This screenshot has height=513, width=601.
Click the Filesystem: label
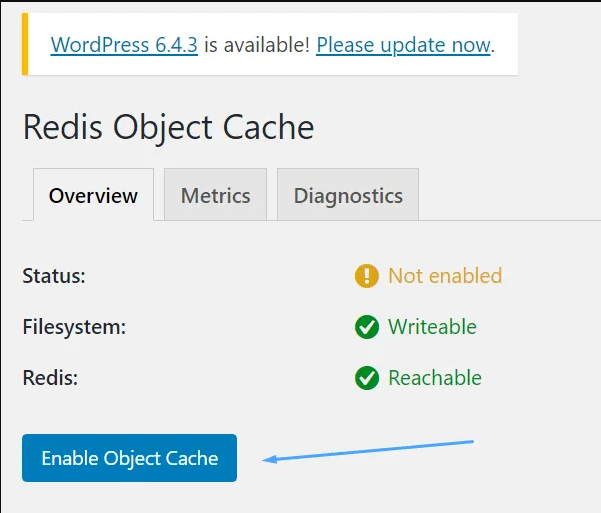coord(74,327)
